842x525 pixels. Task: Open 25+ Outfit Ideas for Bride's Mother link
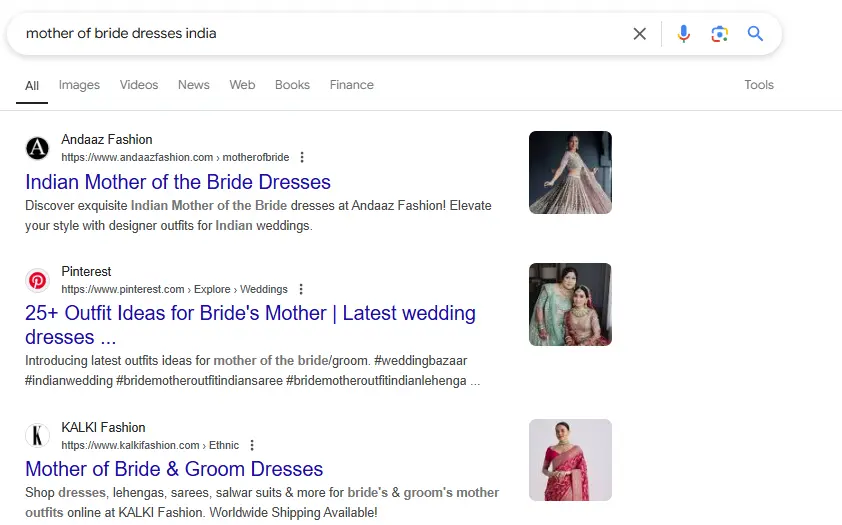(250, 314)
